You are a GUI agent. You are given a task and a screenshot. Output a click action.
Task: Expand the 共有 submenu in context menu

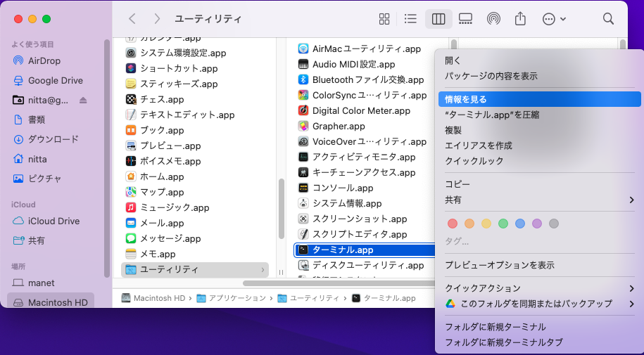[538, 200]
